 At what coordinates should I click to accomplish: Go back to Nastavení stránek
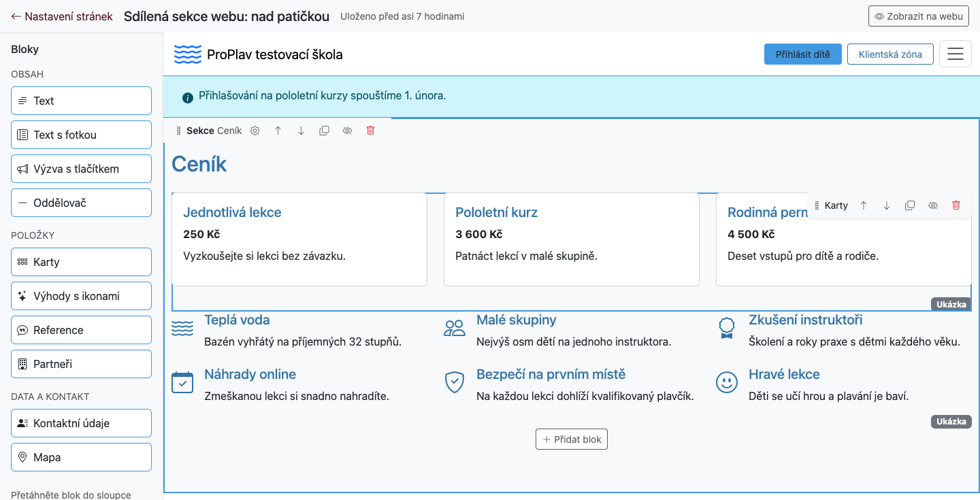point(62,16)
